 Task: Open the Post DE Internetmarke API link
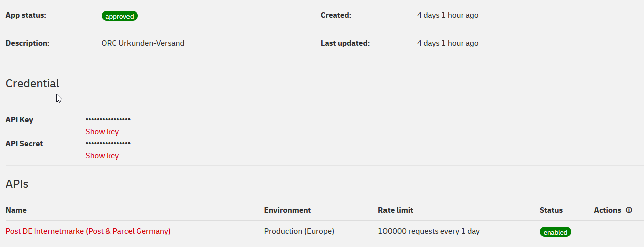coord(88,231)
